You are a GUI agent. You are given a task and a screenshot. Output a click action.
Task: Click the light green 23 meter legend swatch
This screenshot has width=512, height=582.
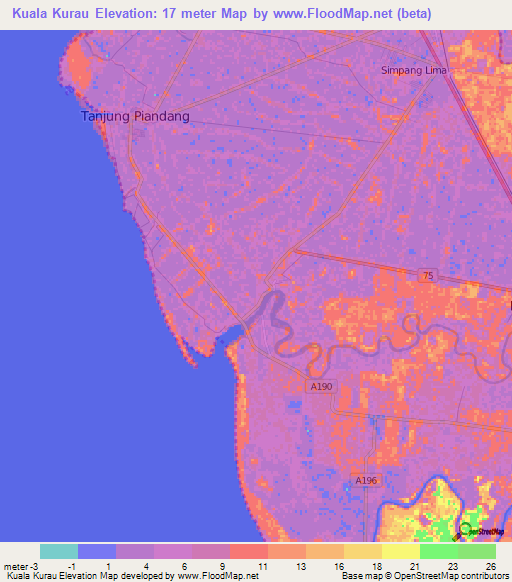pos(477,552)
